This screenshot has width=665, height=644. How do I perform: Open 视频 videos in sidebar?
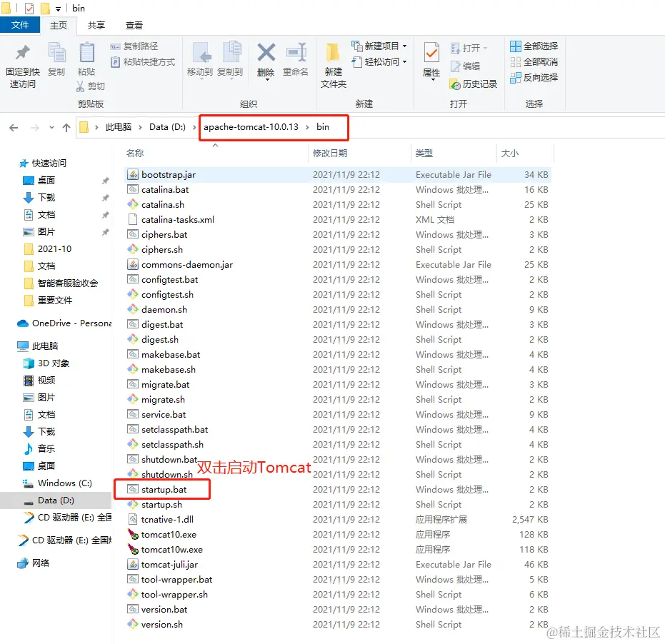tap(39, 381)
